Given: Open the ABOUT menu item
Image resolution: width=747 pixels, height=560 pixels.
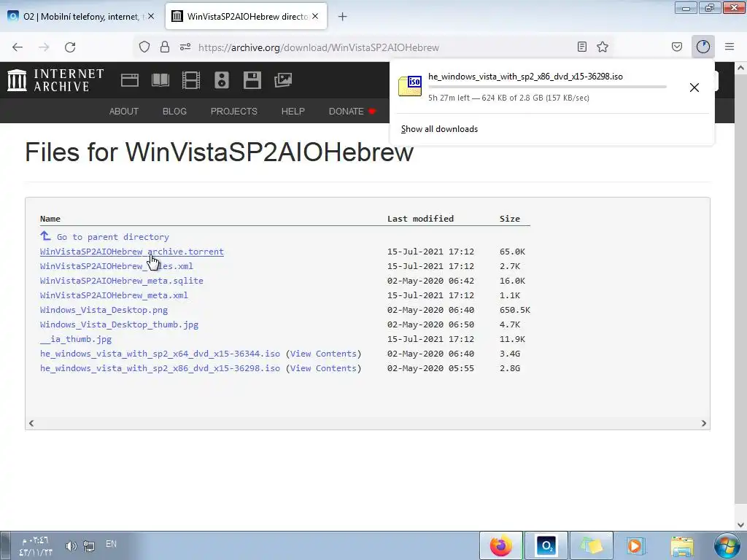Looking at the screenshot, I should click(124, 111).
